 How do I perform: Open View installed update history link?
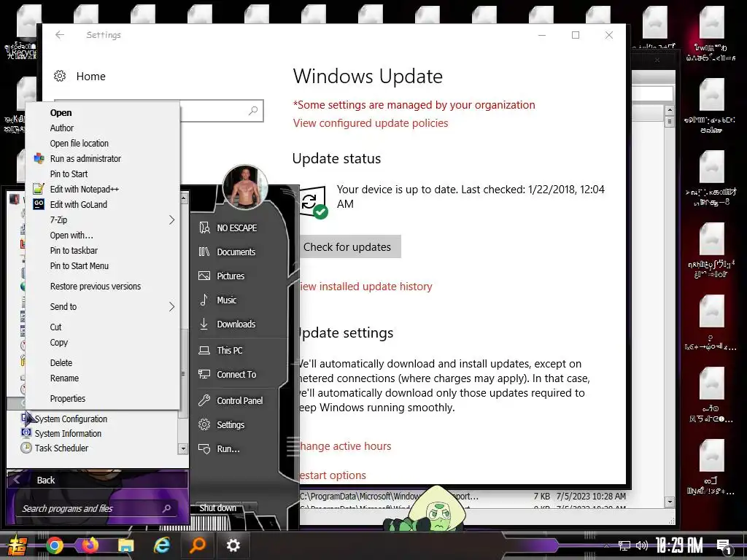[366, 286]
